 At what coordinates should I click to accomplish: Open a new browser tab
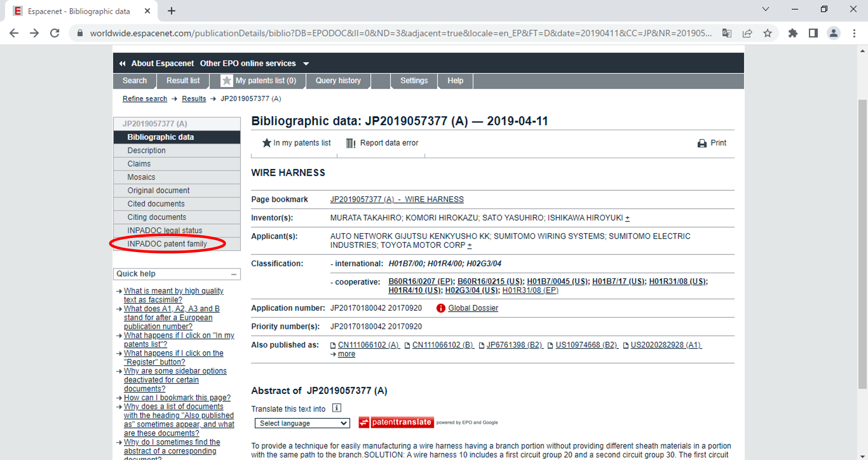[172, 11]
